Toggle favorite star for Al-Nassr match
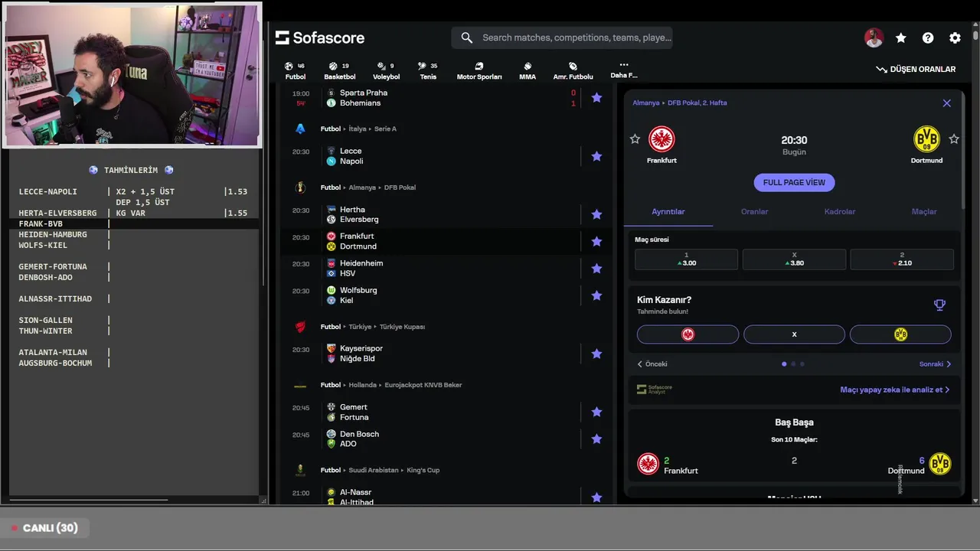Image resolution: width=980 pixels, height=551 pixels. (x=596, y=497)
